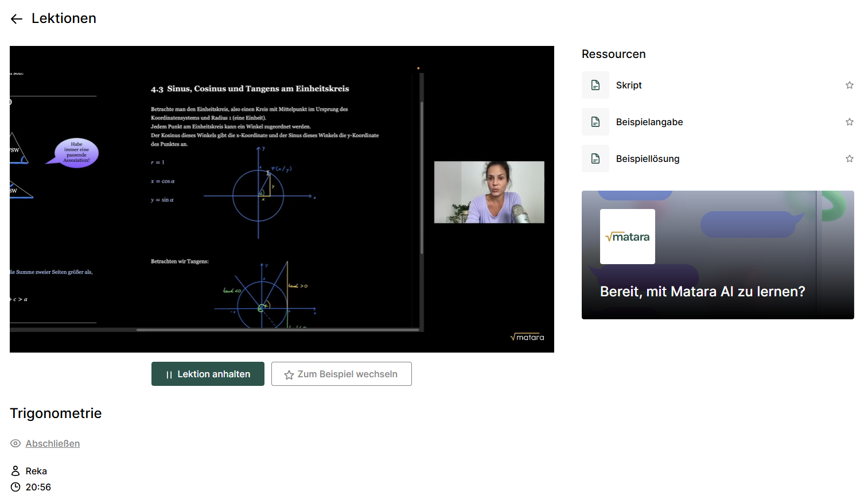
Task: Open the Skript document icon
Action: tap(595, 85)
